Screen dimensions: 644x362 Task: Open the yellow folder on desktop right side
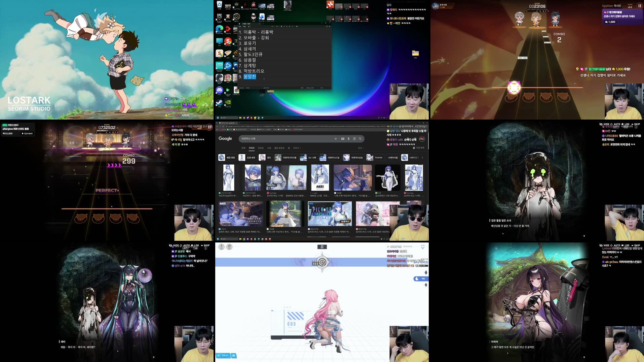415,53
